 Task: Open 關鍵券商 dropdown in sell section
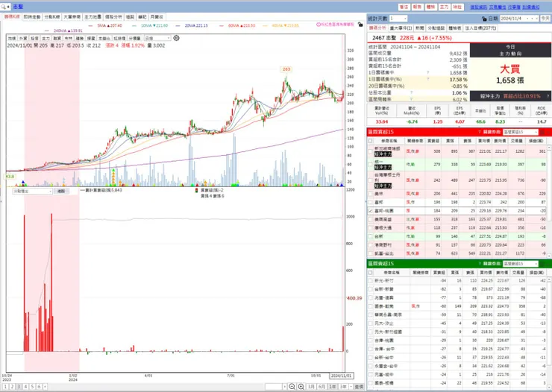[x=521, y=263]
